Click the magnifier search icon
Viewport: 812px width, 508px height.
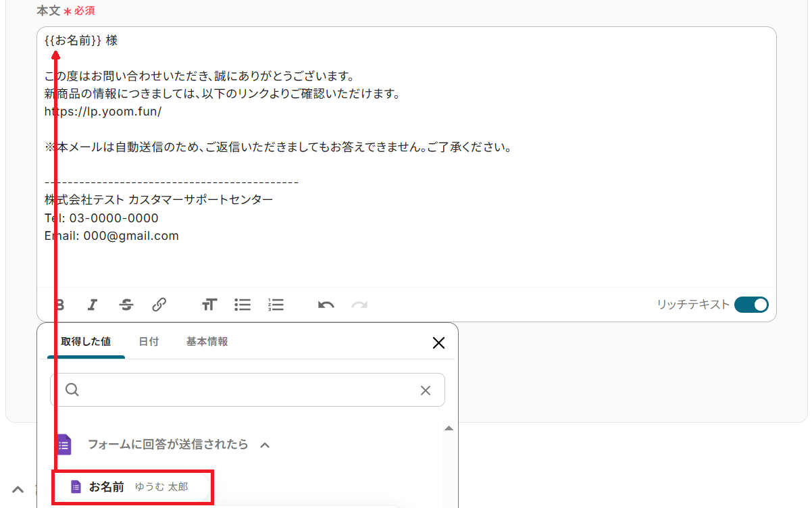coord(72,390)
